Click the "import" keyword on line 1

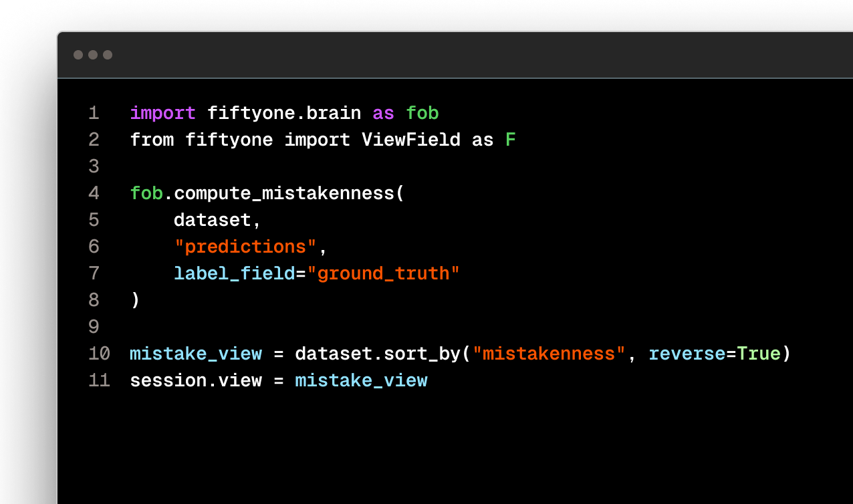coord(162,114)
